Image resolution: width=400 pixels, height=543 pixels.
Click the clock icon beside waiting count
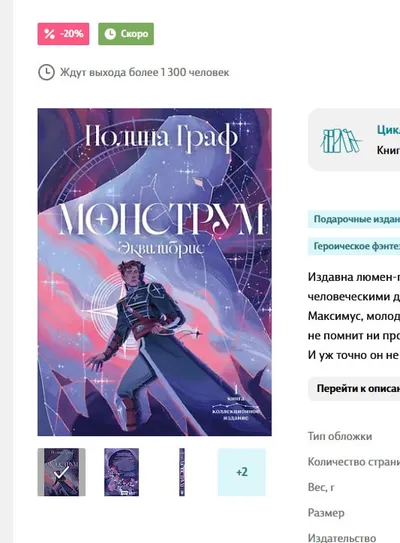tap(46, 72)
